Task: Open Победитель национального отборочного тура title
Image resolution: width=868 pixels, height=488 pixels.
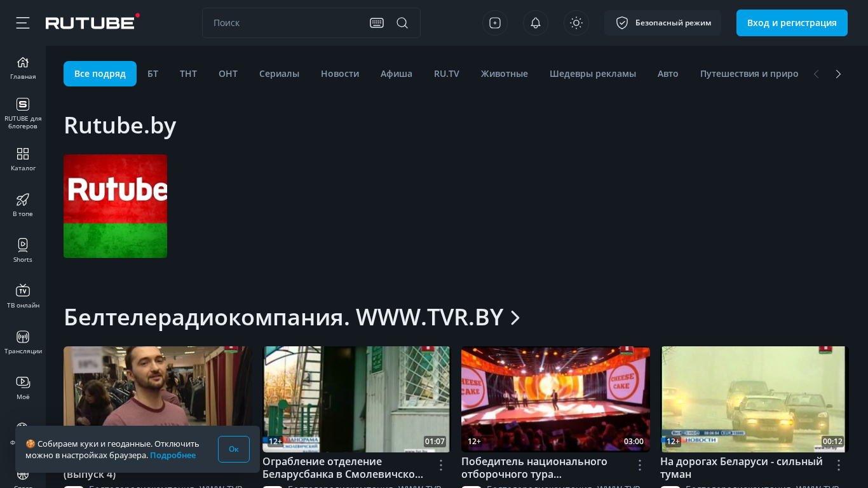Action: point(534,468)
